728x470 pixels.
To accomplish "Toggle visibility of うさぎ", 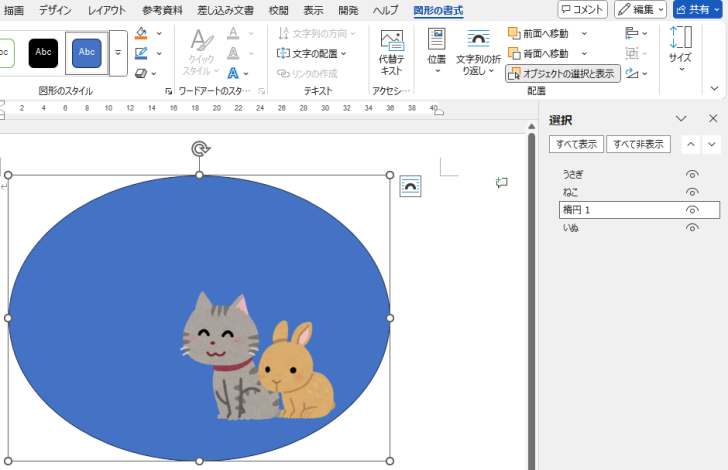I will click(x=692, y=174).
